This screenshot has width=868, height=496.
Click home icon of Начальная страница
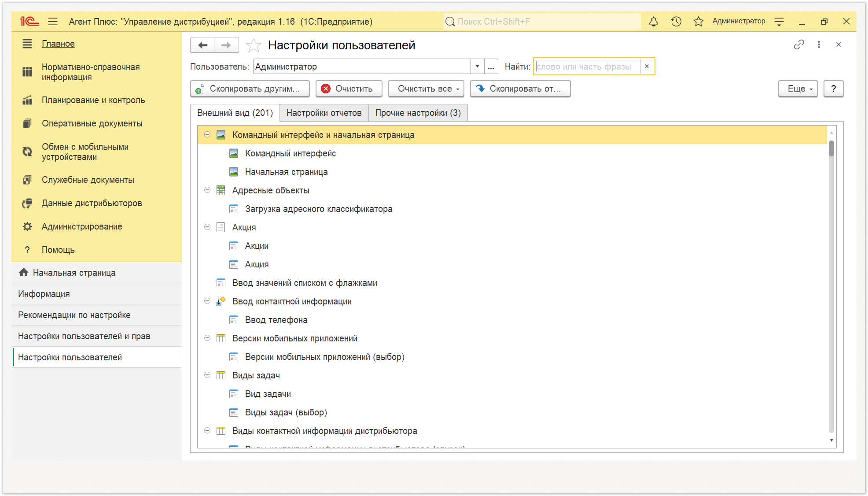point(24,273)
